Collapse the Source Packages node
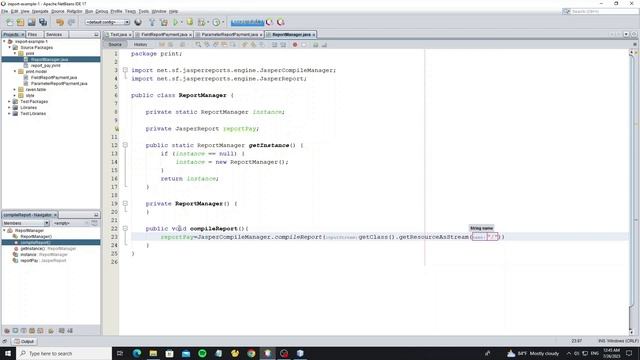 pos(10,47)
